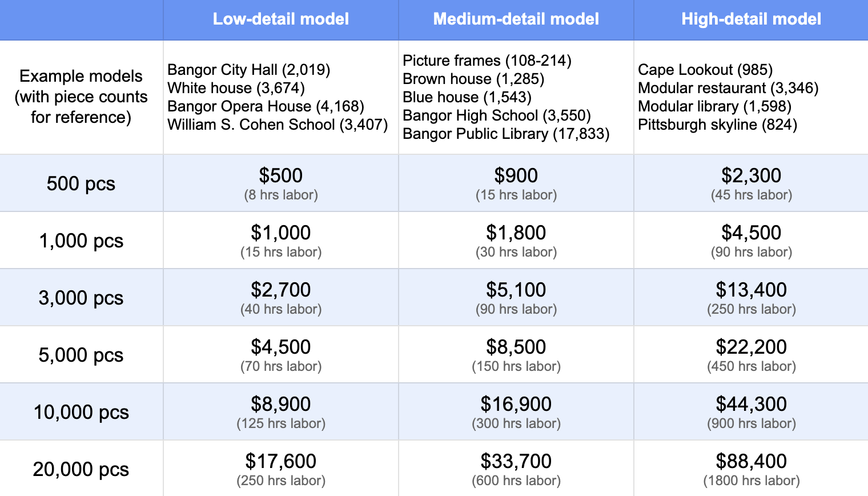The height and width of the screenshot is (496, 868).
Task: Click the 1,000 pcs row label
Action: point(81,241)
